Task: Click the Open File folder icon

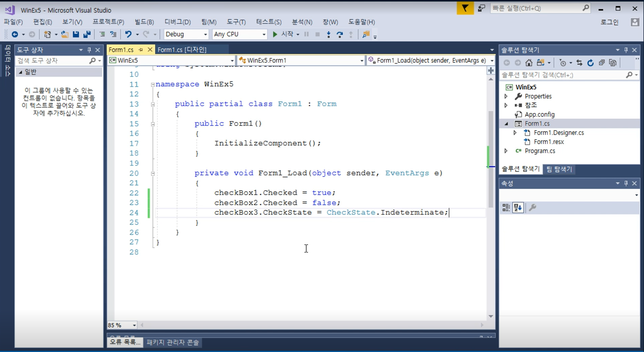Action: pyautogui.click(x=65, y=34)
